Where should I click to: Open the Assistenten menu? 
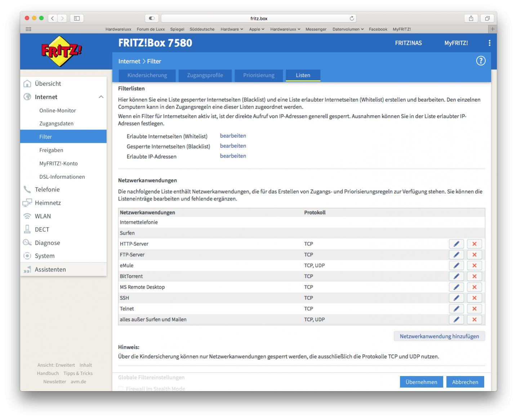pyautogui.click(x=63, y=269)
